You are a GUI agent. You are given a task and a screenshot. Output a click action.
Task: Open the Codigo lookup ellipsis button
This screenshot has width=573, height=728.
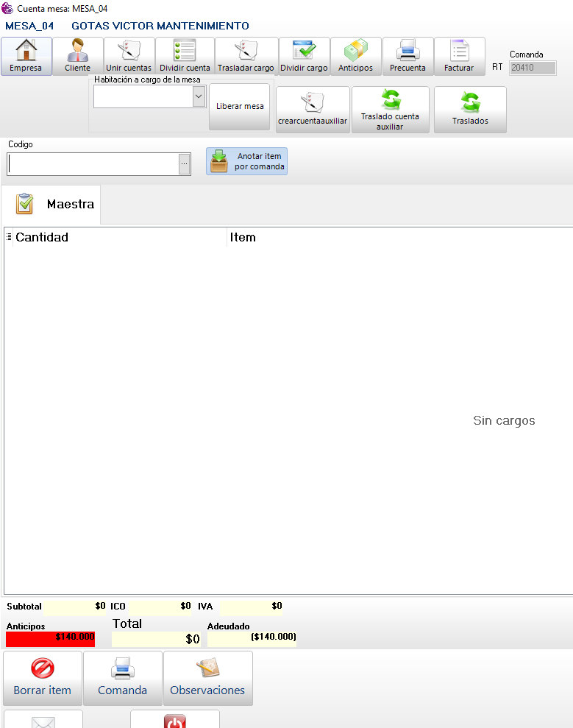(x=185, y=164)
